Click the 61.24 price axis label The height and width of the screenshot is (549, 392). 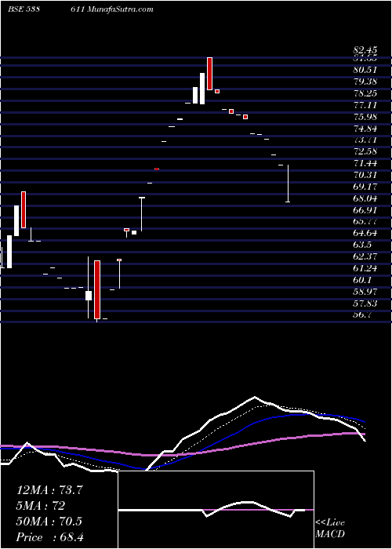pyautogui.click(x=365, y=268)
